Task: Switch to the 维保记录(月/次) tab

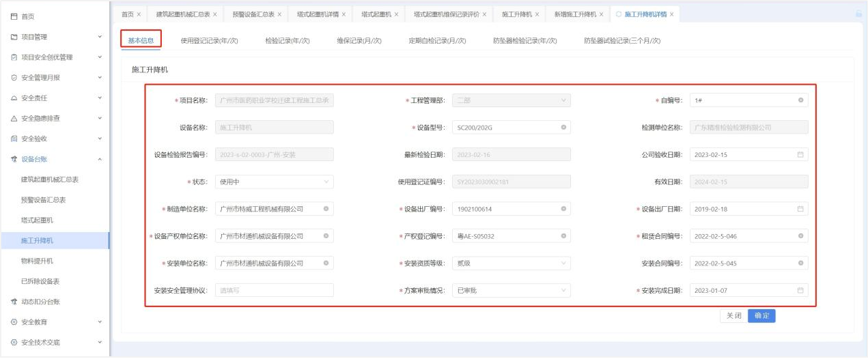Action: (x=359, y=41)
